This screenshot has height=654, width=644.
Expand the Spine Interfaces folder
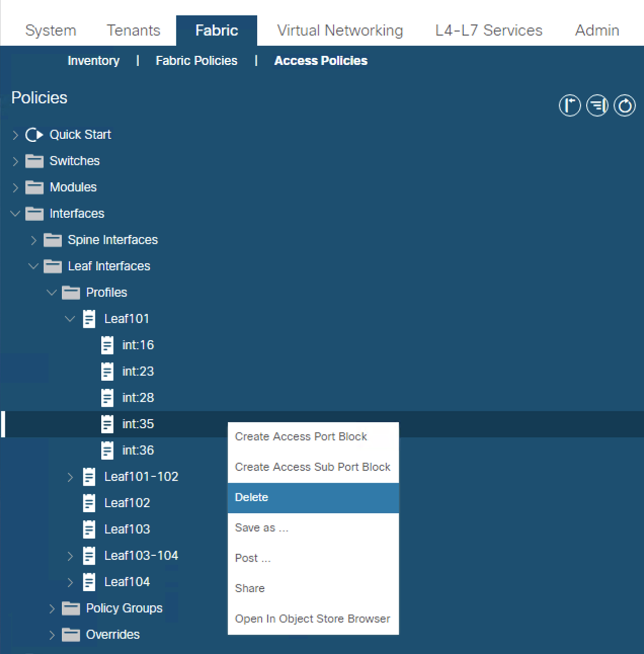point(33,240)
